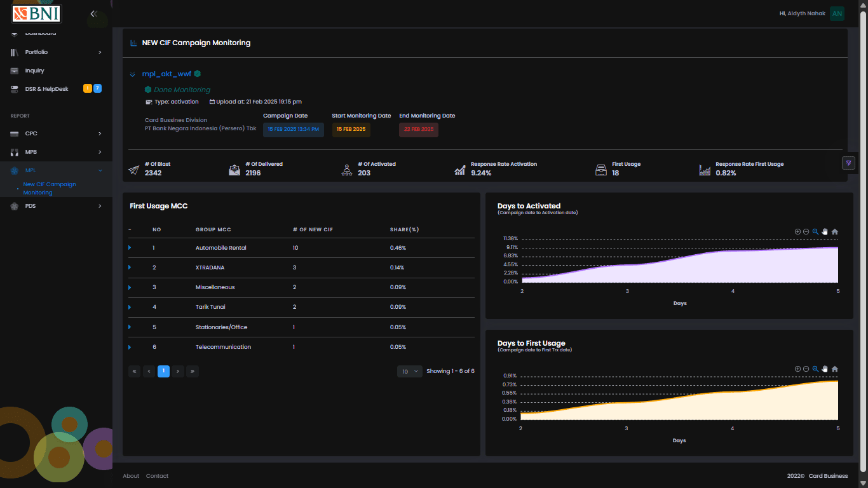868x488 pixels.
Task: Collapse the sidebar with double-chevron icon
Action: coord(93,13)
